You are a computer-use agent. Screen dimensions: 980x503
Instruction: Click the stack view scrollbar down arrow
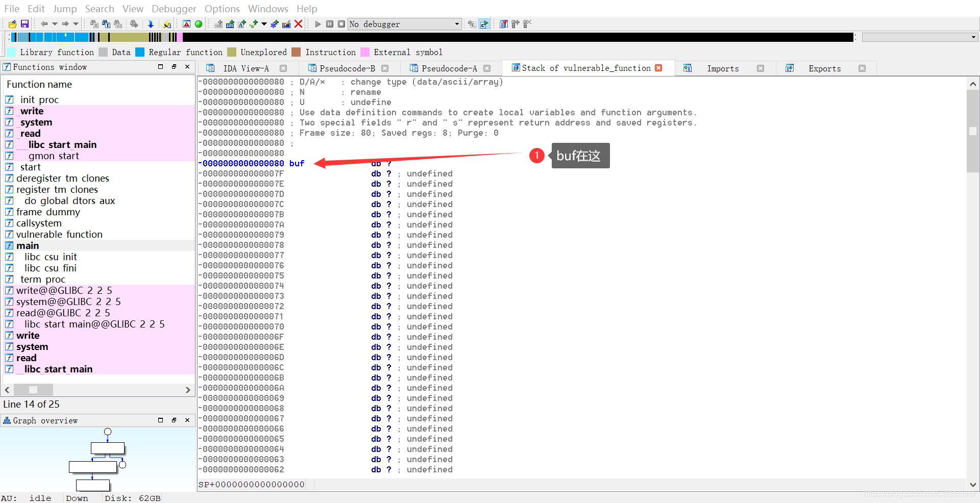tap(973, 485)
